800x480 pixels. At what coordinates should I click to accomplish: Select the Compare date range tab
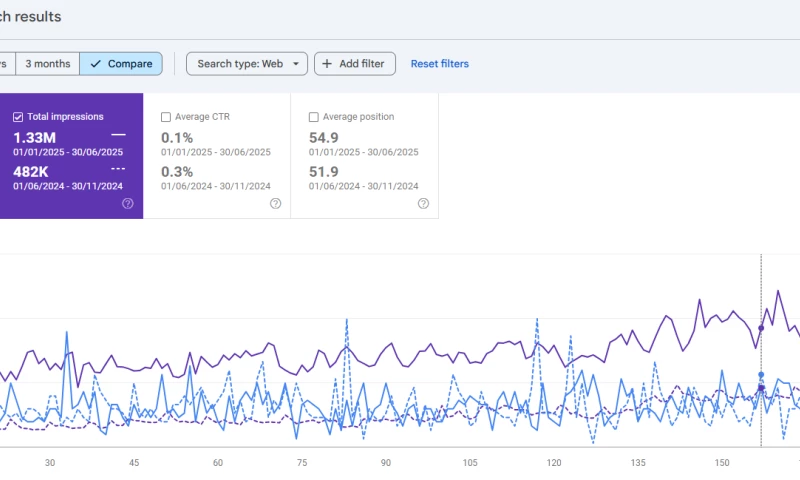click(x=120, y=64)
